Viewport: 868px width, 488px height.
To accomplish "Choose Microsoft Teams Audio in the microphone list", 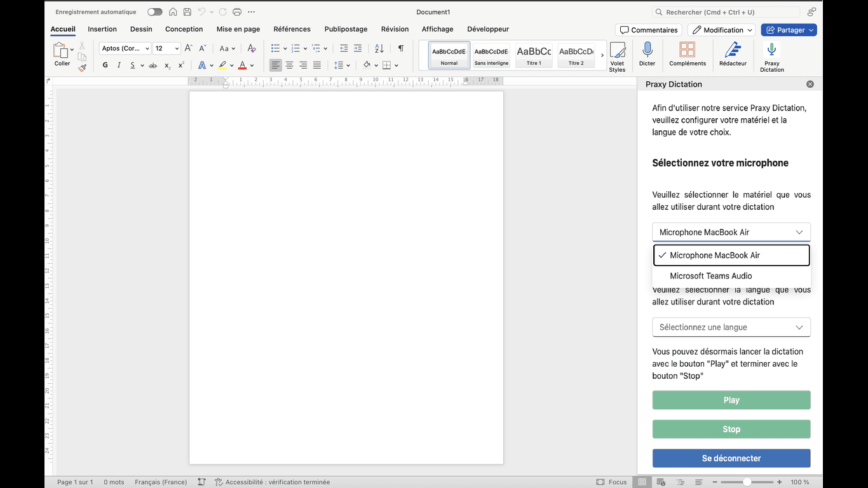I will (x=731, y=276).
